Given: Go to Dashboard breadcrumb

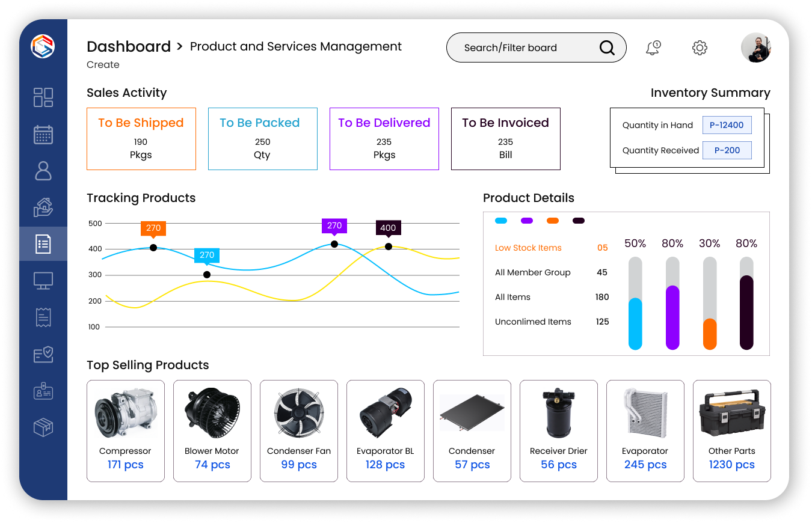Looking at the screenshot, I should point(129,46).
